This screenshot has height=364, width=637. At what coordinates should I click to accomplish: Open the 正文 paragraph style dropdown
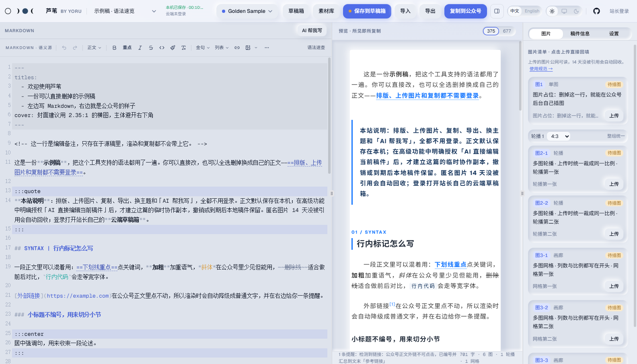click(x=95, y=47)
